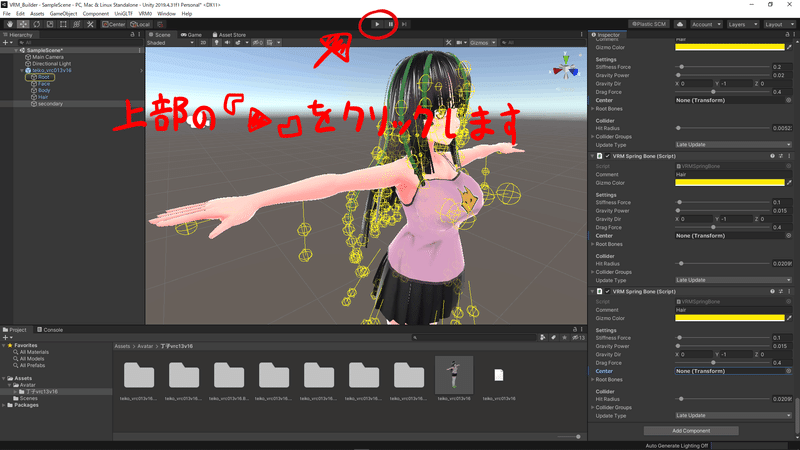This screenshot has width=800, height=450.
Task: Open the Gizmos dropdown
Action: (x=483, y=43)
